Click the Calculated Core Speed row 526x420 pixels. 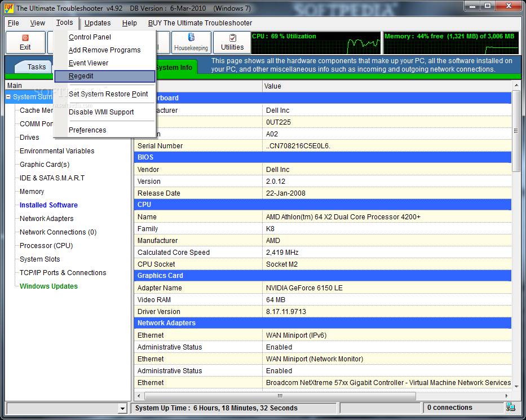322,253
